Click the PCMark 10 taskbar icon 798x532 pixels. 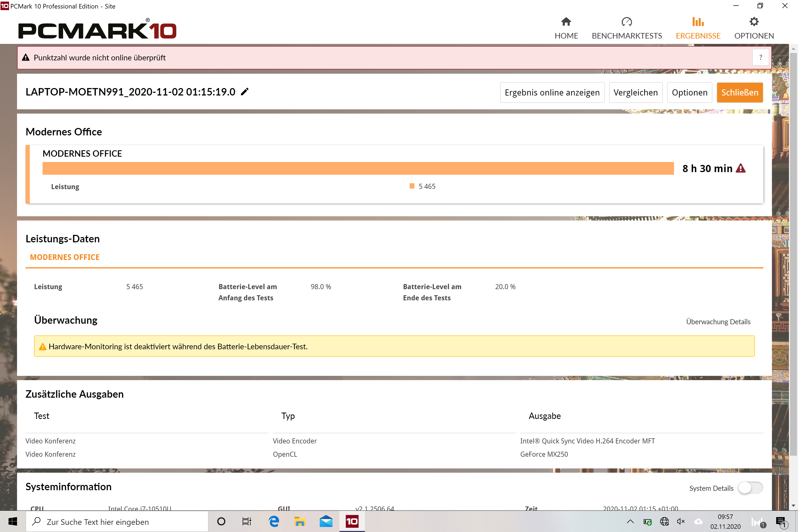point(352,521)
